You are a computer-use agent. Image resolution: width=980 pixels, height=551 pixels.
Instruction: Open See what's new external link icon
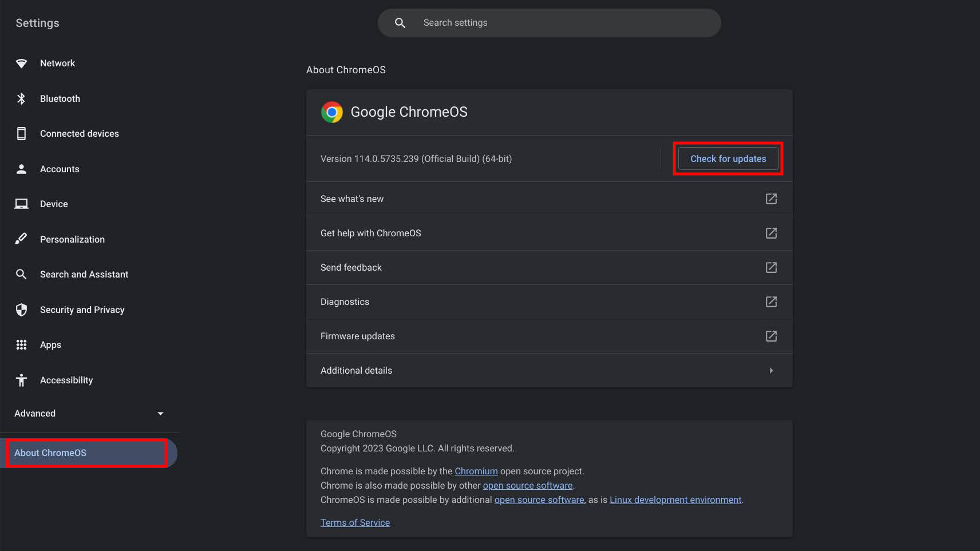pyautogui.click(x=771, y=199)
